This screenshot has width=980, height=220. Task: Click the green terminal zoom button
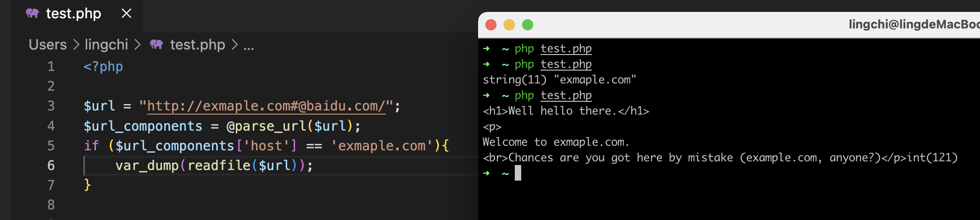pos(528,25)
